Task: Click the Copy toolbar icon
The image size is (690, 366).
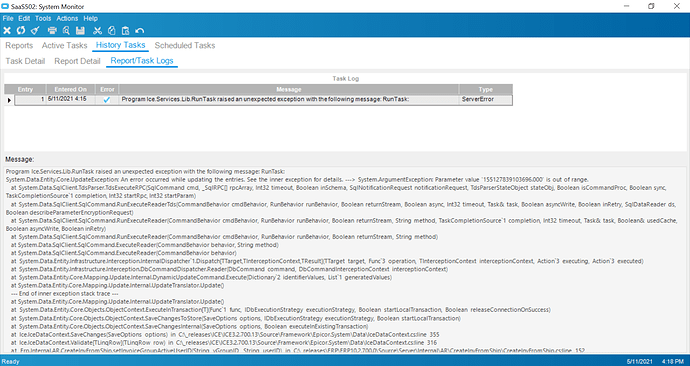Action: coord(112,30)
